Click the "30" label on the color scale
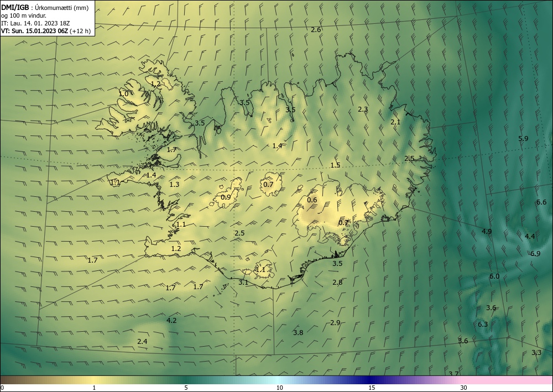Image resolution: width=553 pixels, height=392 pixels. point(464,388)
